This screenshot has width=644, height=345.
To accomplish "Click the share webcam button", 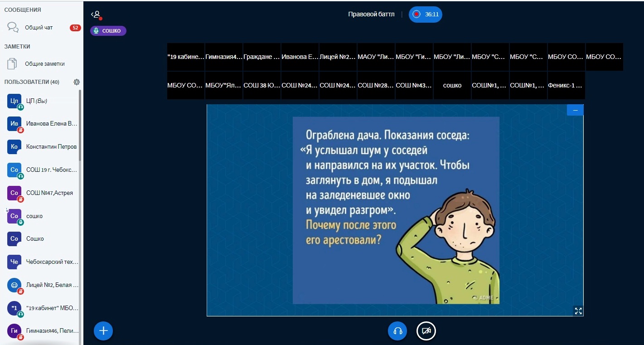I will click(x=426, y=331).
